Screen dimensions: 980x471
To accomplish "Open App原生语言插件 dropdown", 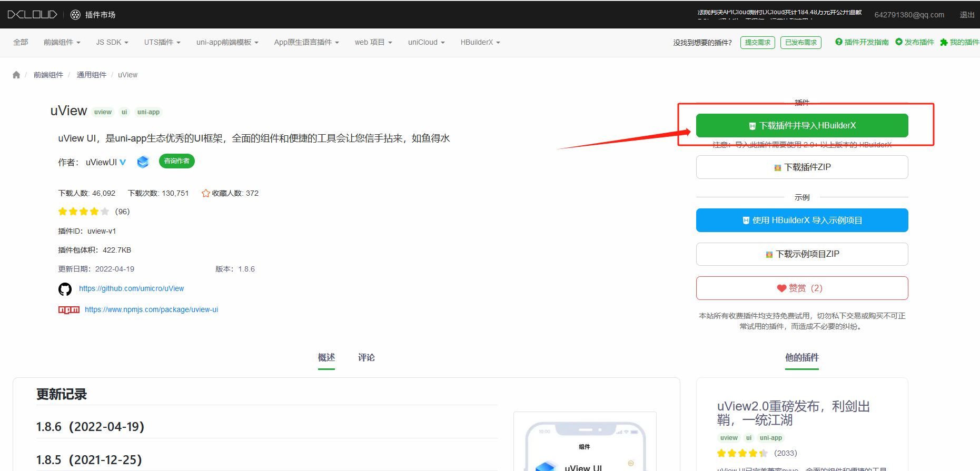I will (x=306, y=42).
